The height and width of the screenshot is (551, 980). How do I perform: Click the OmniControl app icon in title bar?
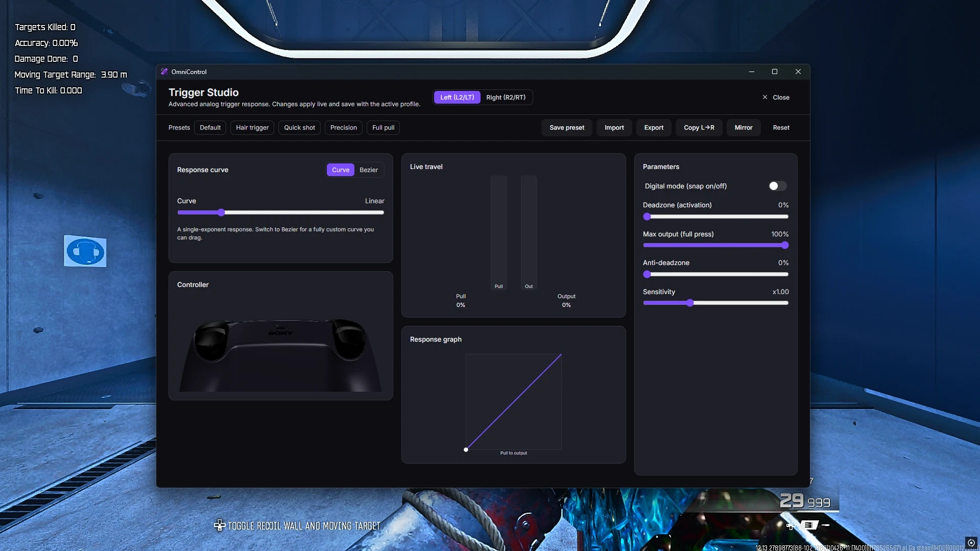click(164, 71)
